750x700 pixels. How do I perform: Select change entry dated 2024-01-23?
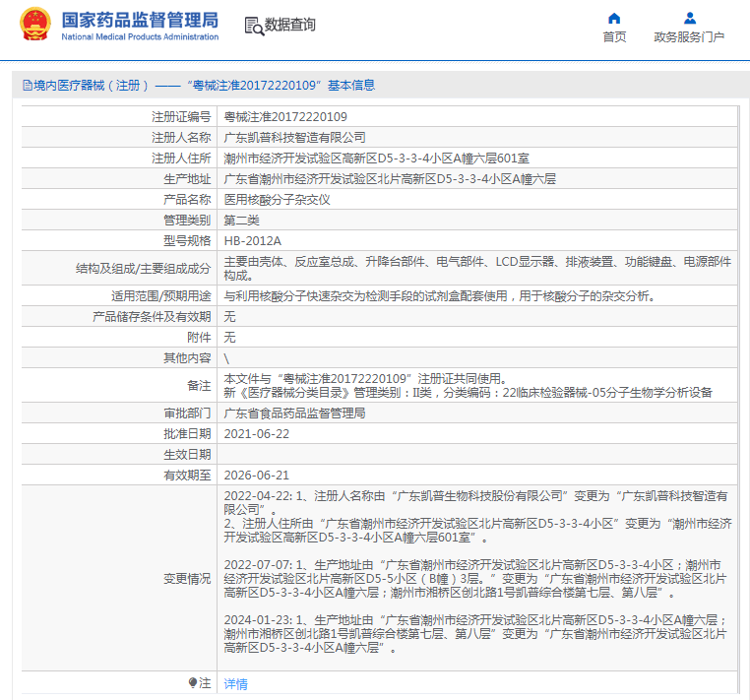click(x=477, y=633)
